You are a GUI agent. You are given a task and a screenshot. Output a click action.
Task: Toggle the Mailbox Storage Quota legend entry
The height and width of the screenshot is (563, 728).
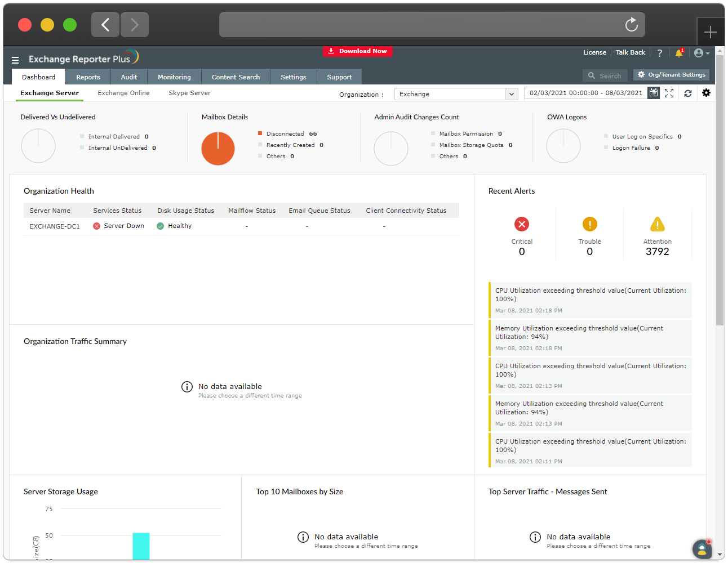[x=472, y=145]
